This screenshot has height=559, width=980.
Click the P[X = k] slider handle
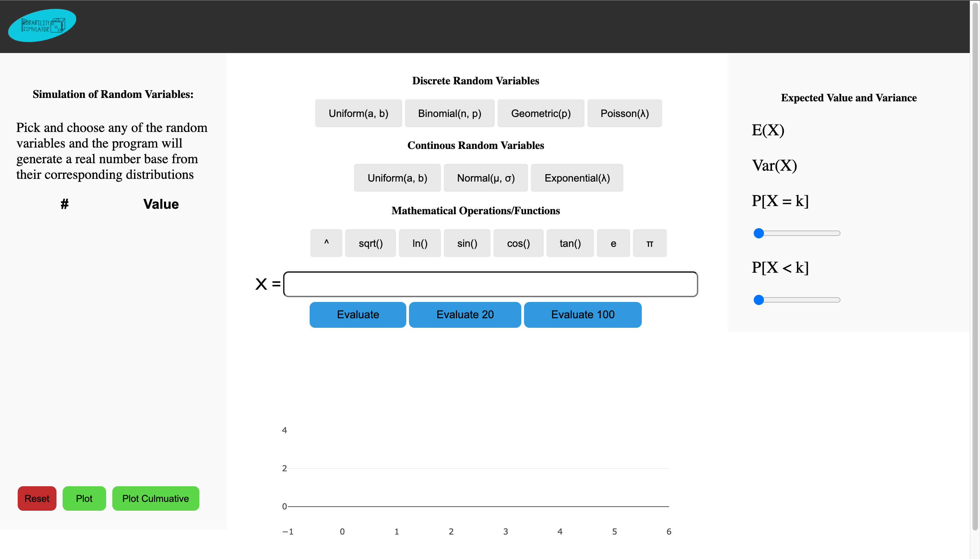(x=758, y=233)
